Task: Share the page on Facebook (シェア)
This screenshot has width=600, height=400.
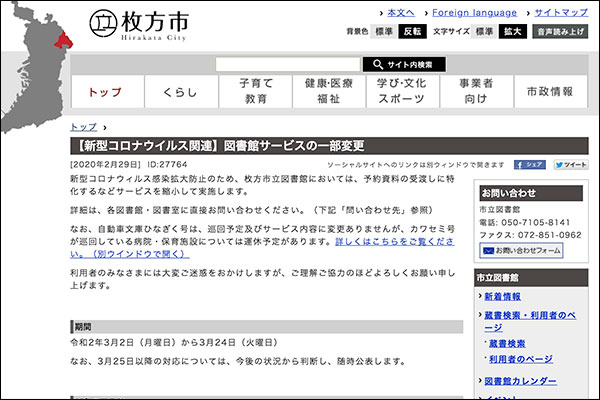Action: click(534, 164)
